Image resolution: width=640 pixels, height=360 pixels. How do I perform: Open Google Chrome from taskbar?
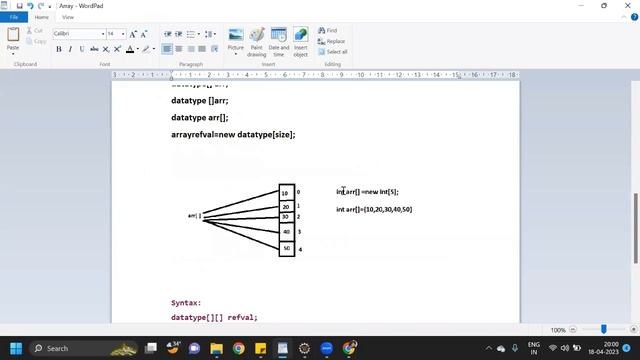239,349
